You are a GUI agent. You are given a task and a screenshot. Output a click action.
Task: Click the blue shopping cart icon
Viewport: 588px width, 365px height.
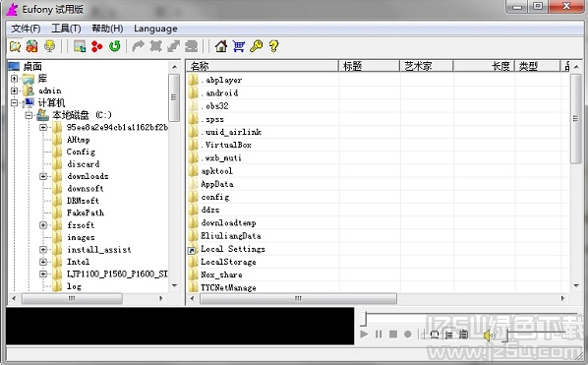click(239, 46)
